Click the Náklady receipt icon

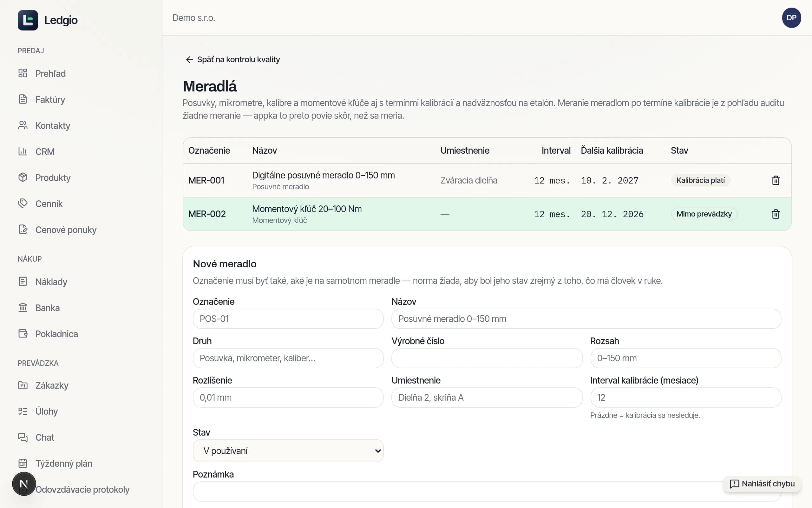pyautogui.click(x=23, y=282)
